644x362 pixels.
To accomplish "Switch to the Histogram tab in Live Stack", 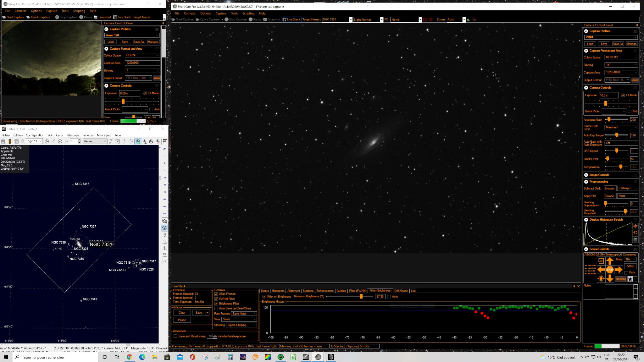I will 278,291.
